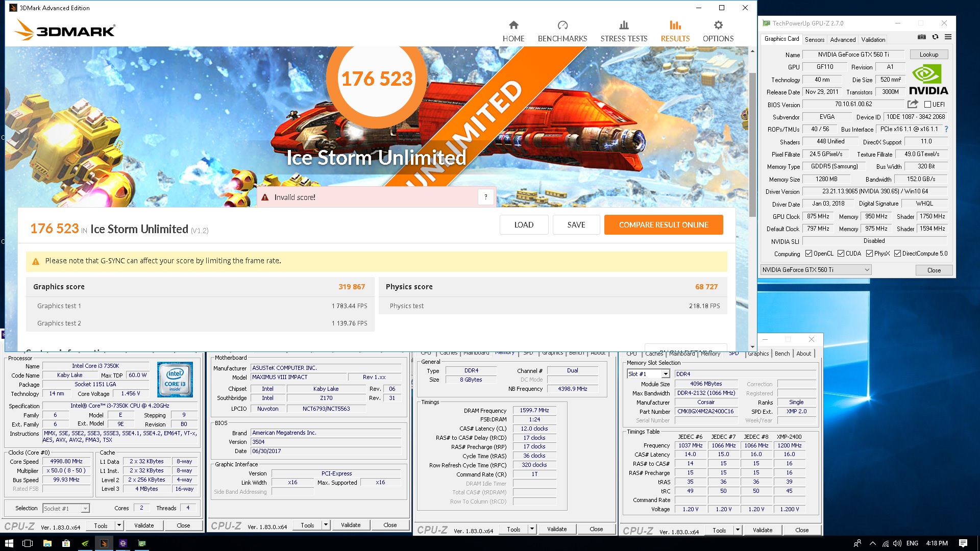
Task: Click the scrollbar up arrow in 3DMark
Action: point(752,51)
